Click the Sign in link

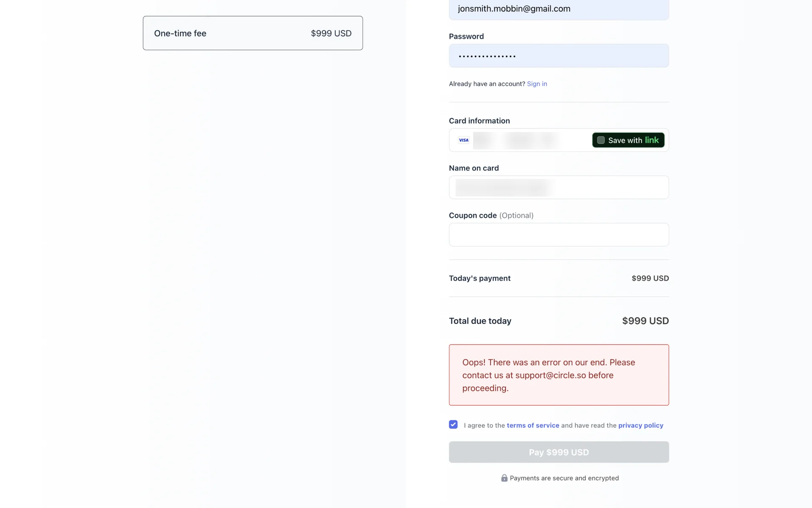pos(537,84)
